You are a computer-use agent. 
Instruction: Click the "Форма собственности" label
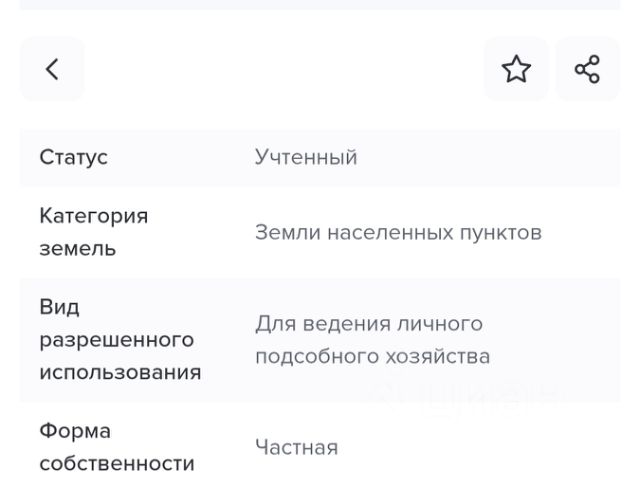click(116, 447)
